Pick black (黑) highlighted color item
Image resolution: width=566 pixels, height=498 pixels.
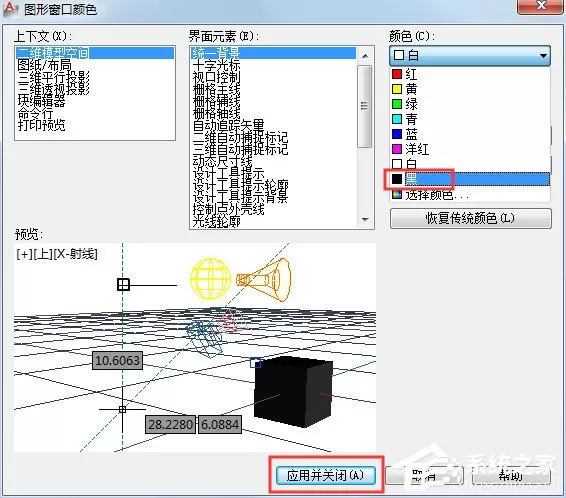[x=470, y=179]
